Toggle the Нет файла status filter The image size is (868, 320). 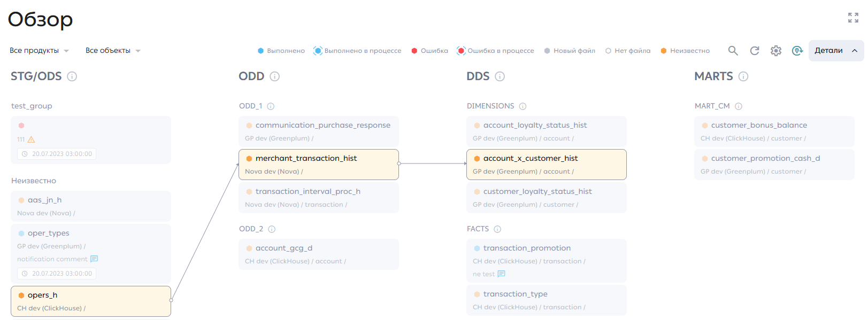point(628,51)
